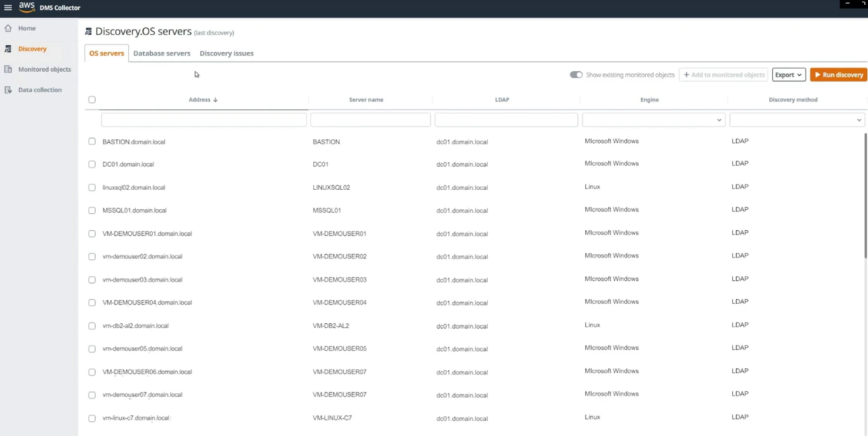Select the vm-linux-c7.domain.local checkbox

pos(92,418)
